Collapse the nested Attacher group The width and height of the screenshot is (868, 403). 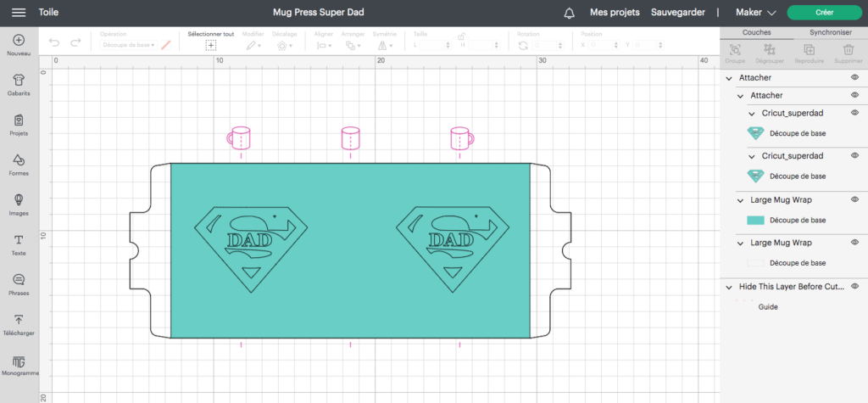click(x=740, y=96)
